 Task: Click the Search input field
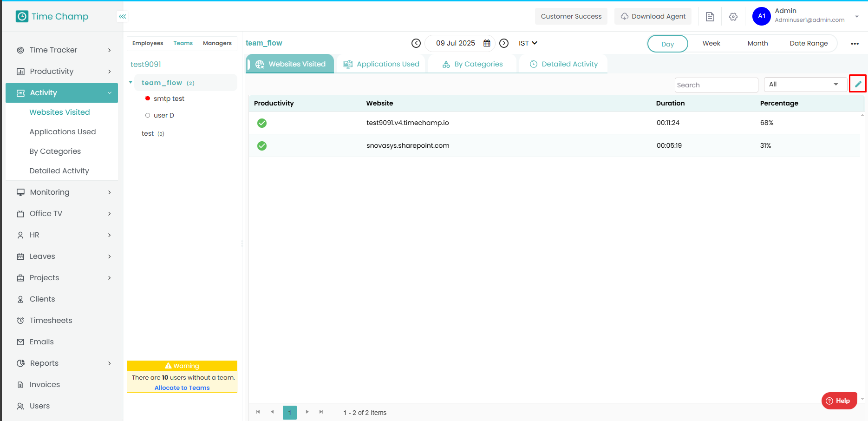716,85
